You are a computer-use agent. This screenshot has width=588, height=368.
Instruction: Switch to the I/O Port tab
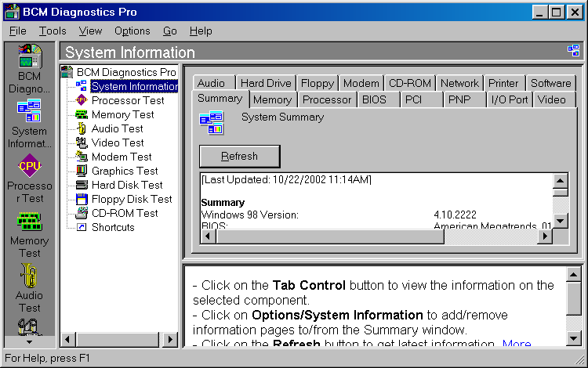tap(510, 100)
